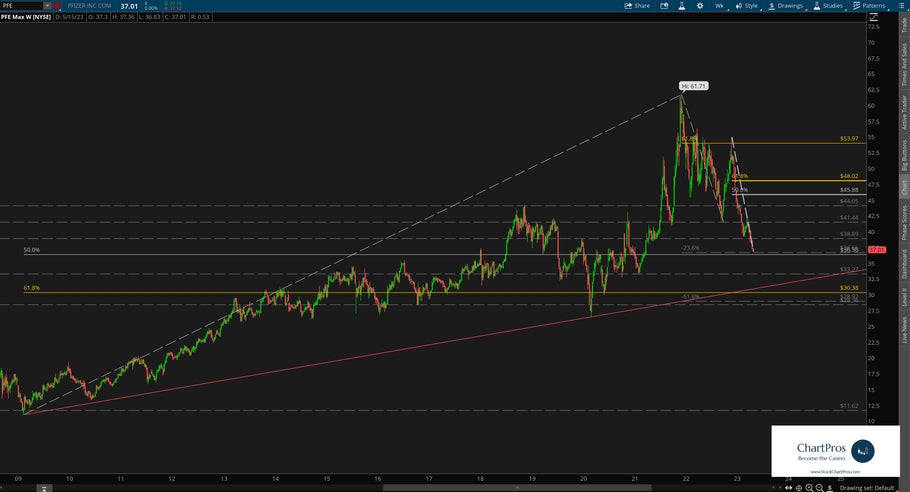Click the zoom in magnifier icon
The width and height of the screenshot is (910, 492).
point(809,488)
